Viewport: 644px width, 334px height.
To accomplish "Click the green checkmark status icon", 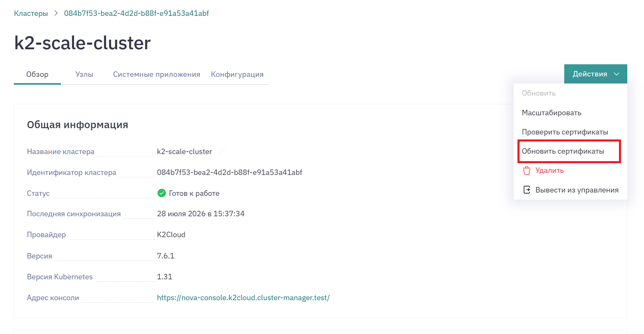I will pos(162,193).
